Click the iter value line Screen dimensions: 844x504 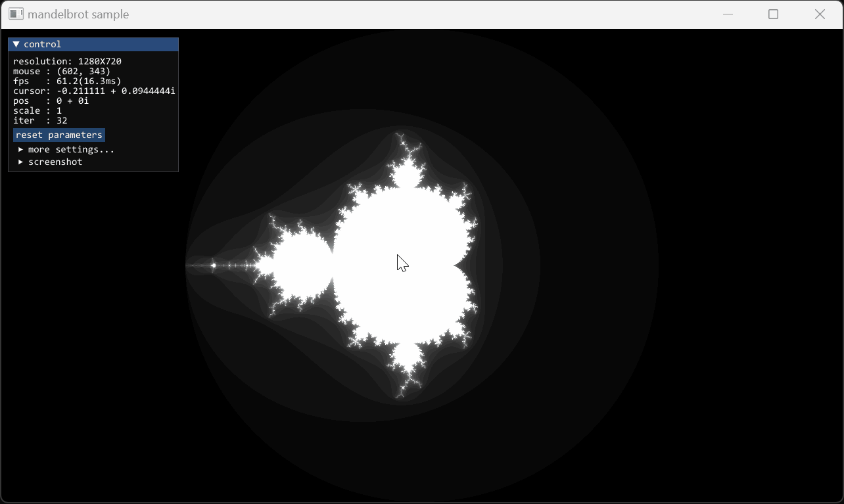40,120
